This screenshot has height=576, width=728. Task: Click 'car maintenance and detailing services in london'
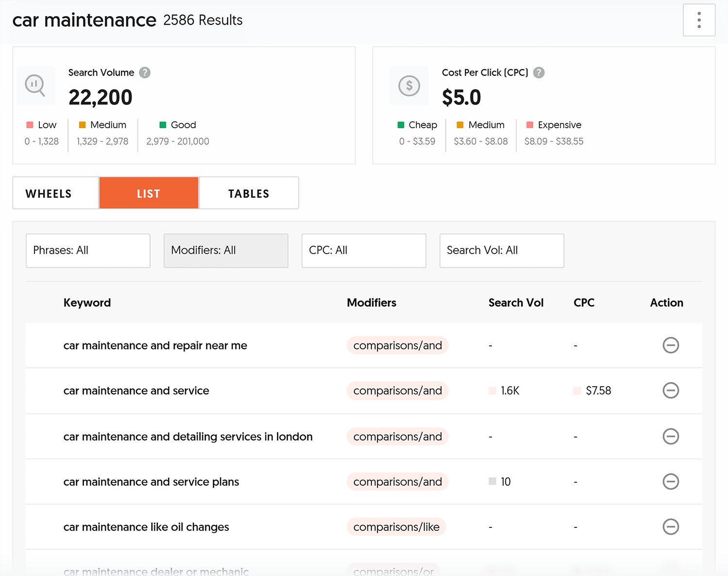pos(188,437)
